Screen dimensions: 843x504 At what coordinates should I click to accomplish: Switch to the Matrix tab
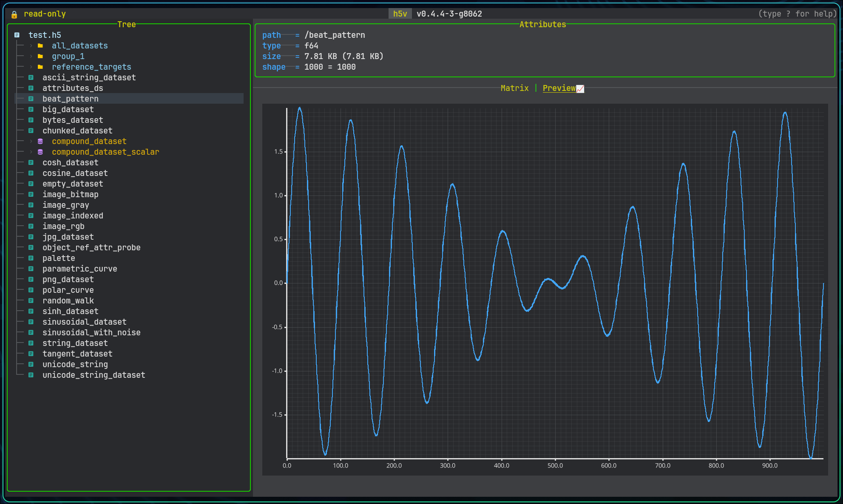pos(515,88)
